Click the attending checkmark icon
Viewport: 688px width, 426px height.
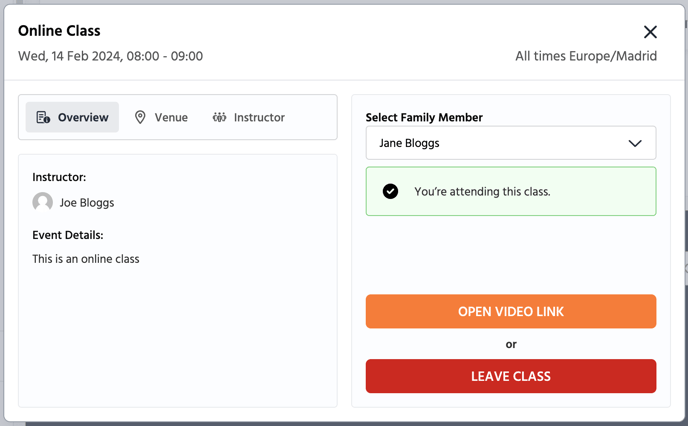tap(391, 191)
